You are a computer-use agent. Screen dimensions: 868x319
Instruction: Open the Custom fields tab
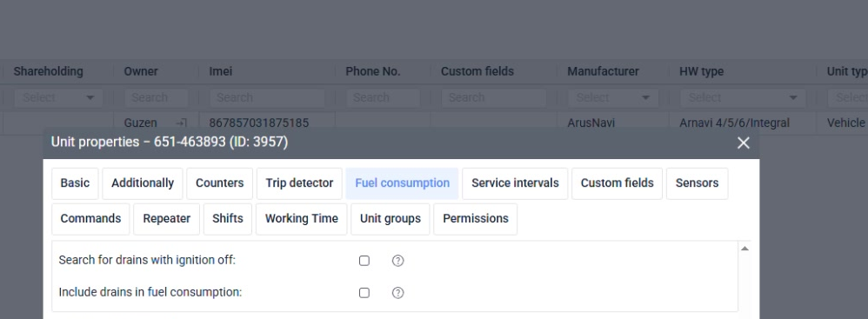617,183
